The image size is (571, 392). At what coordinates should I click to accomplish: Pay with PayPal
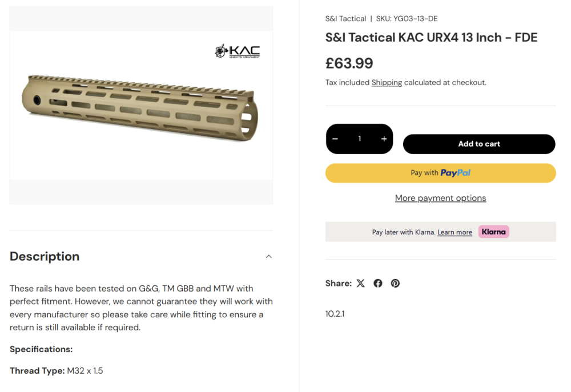click(440, 173)
